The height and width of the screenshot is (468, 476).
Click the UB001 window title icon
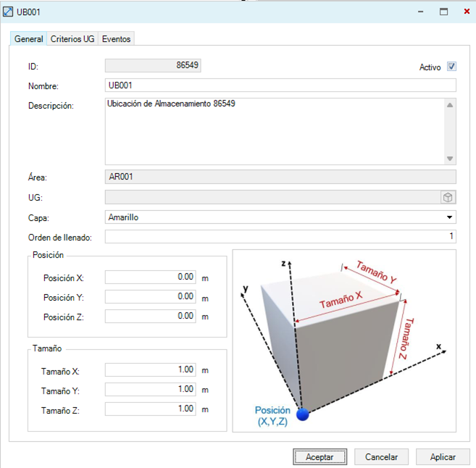pos(9,12)
